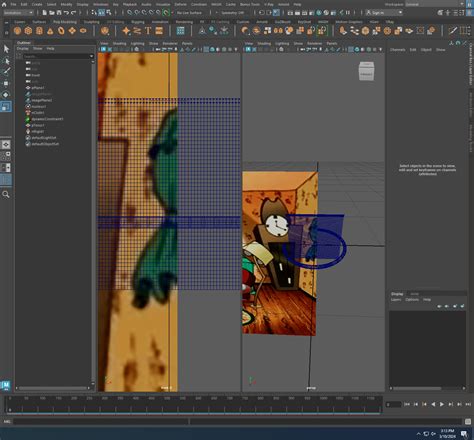Click go to start of playback range
Image resolution: width=474 pixels, height=440 pixels.
pyautogui.click(x=407, y=404)
